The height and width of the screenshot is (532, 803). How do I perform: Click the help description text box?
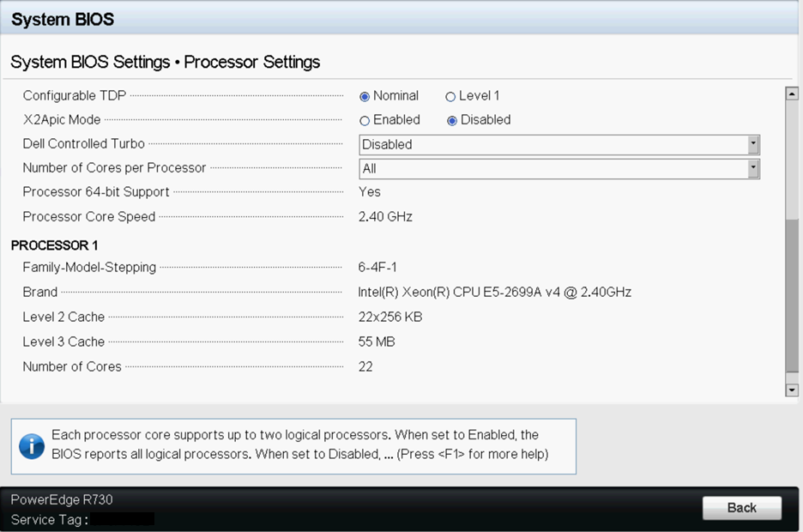tap(300, 445)
